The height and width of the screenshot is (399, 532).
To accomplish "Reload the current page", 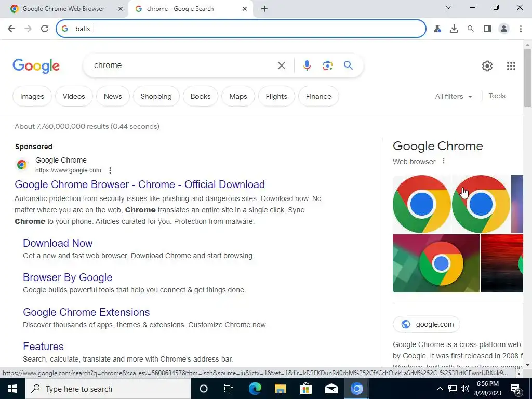I will point(45,29).
